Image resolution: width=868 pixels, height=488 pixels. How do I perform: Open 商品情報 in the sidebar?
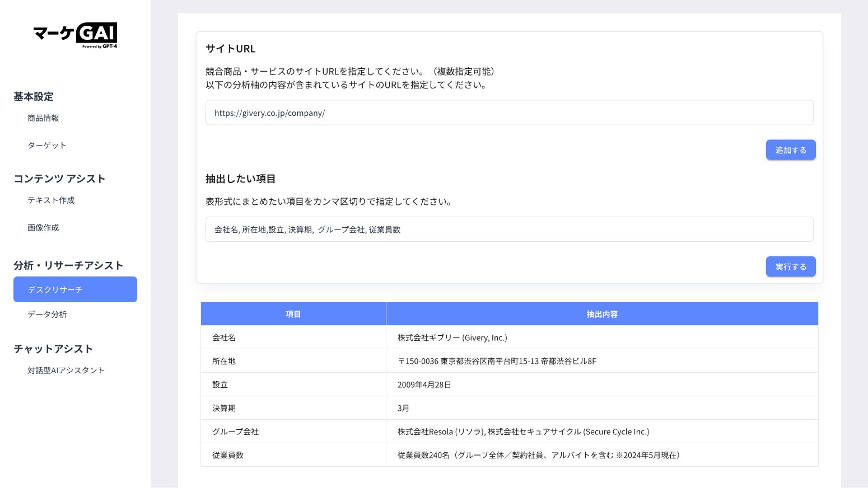coord(43,118)
